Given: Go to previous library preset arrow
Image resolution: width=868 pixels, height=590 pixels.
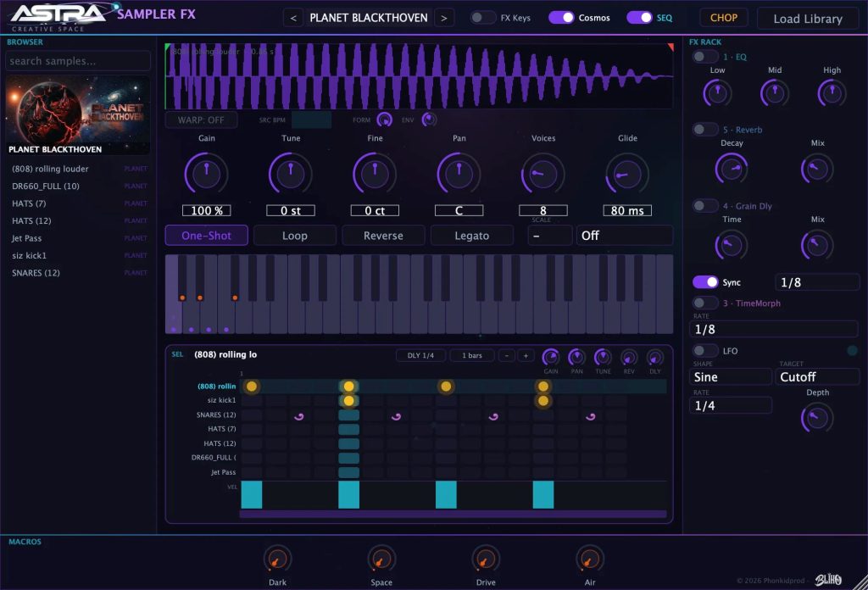Looking at the screenshot, I should [x=293, y=18].
